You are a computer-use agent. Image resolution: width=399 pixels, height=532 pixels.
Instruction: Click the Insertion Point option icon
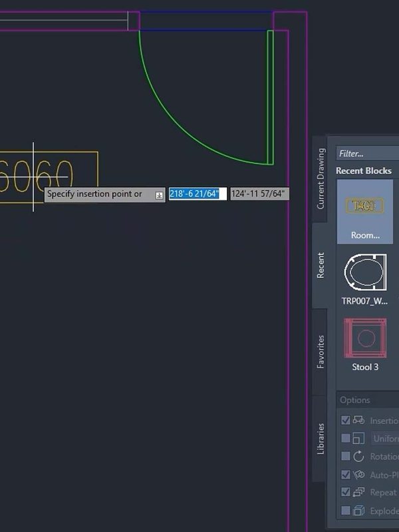(359, 420)
